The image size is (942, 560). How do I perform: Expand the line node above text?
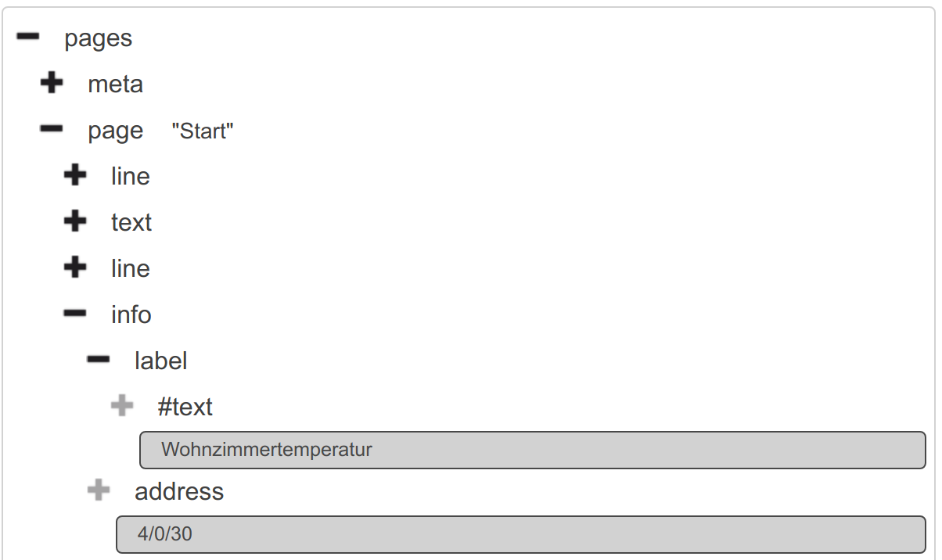coord(75,176)
